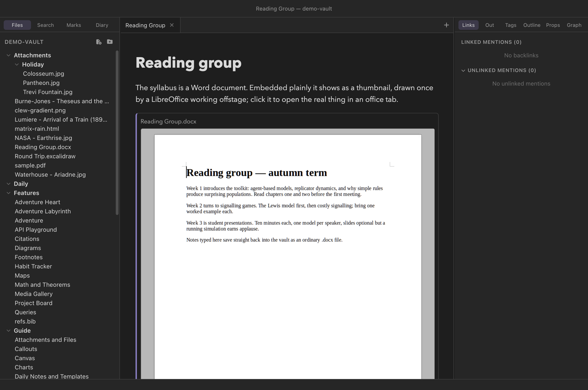Open the Graph panel tab
This screenshot has height=390, width=588.
574,25
